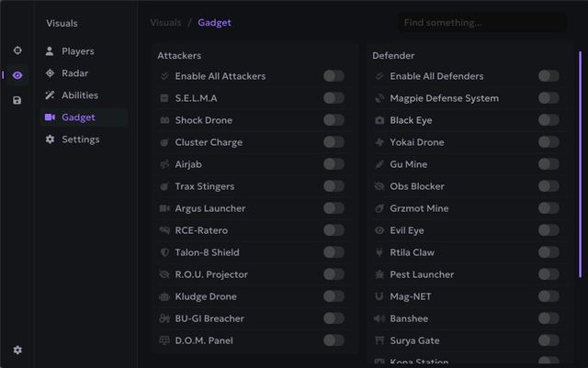Viewport: 588px width, 368px height.
Task: Enable the Evil Eye toggle
Action: 548,230
